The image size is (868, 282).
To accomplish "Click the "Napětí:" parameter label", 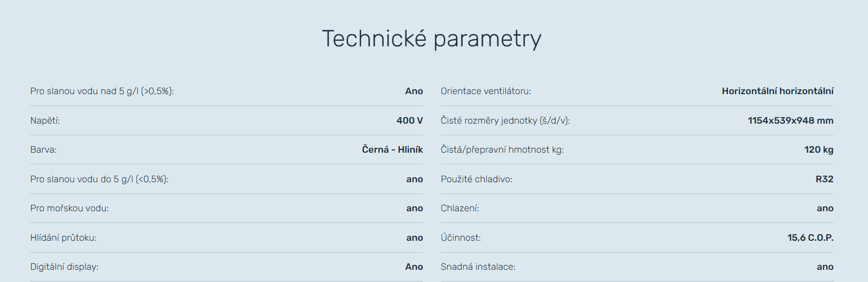I will click(x=45, y=121).
